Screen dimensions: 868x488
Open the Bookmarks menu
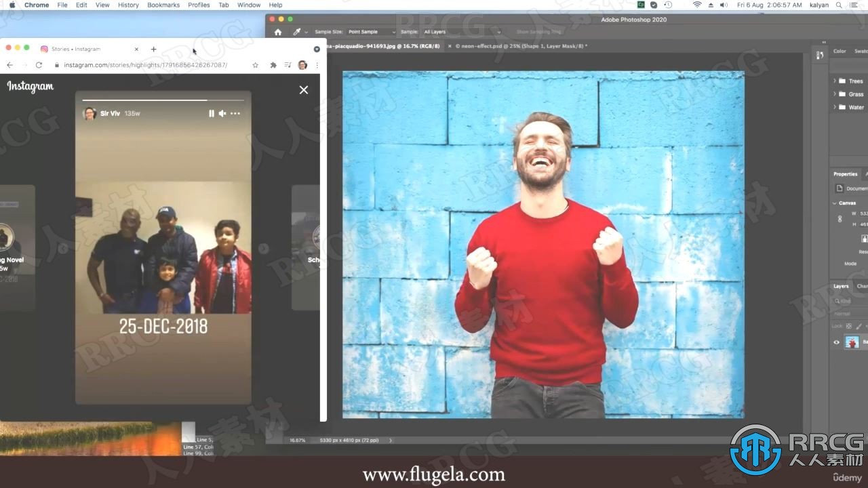coord(163,5)
